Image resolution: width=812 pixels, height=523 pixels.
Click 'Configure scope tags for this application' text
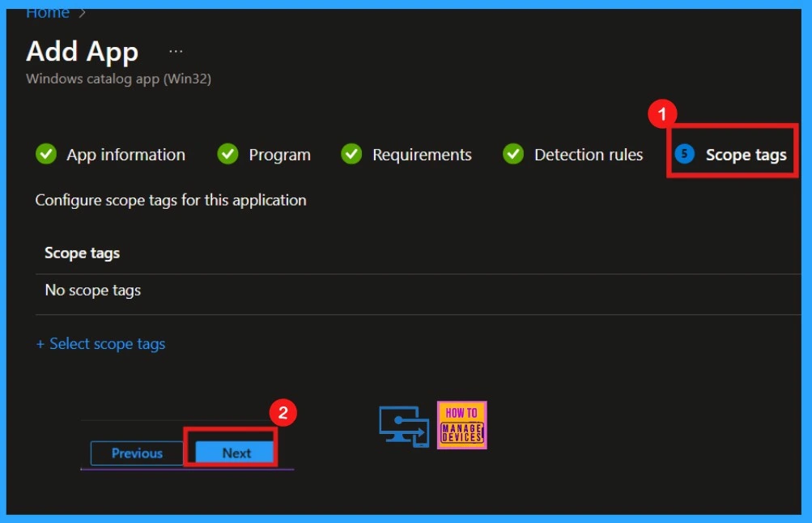(171, 201)
